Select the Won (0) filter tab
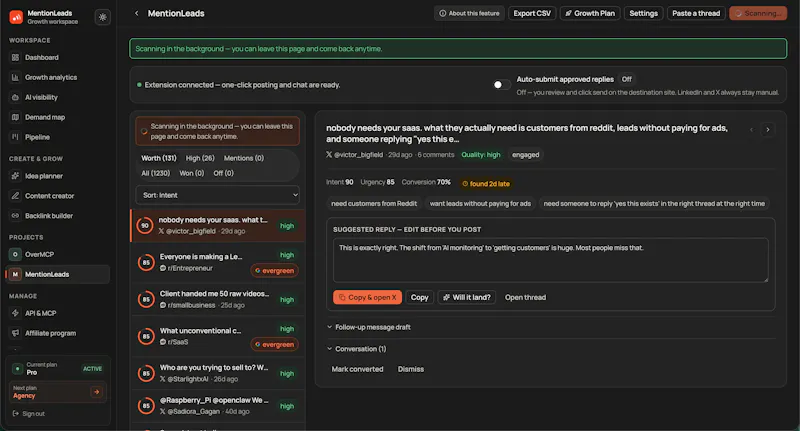This screenshot has height=431, width=800. click(192, 173)
